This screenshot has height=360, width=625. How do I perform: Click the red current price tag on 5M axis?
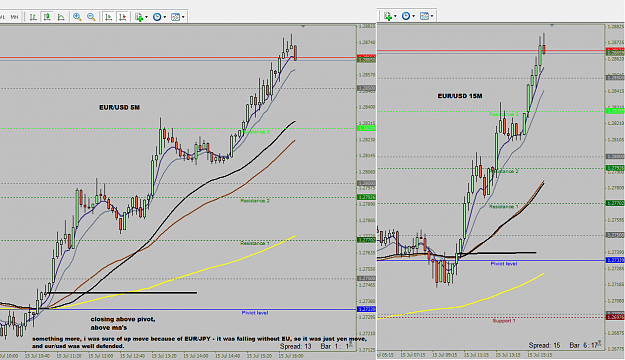click(366, 57)
